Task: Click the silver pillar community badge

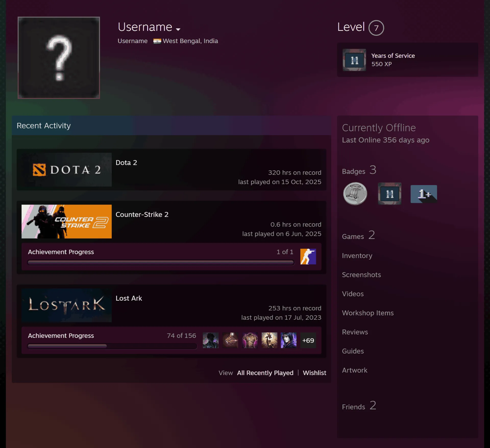Action: 355,194
